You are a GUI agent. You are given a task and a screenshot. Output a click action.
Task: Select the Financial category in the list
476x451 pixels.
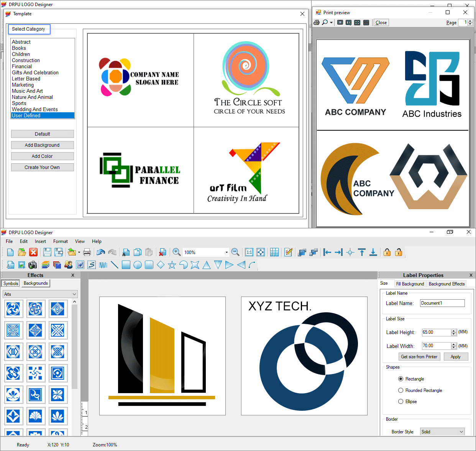point(22,66)
